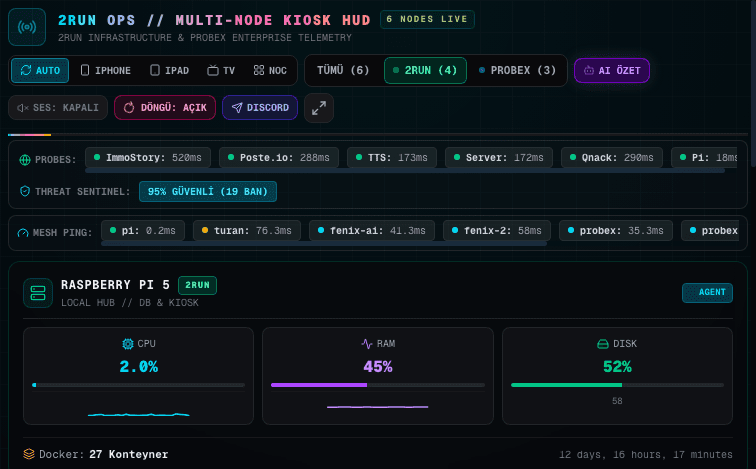Image resolution: width=756 pixels, height=469 pixels.
Task: Select AUTO layout mode
Action: (x=40, y=70)
